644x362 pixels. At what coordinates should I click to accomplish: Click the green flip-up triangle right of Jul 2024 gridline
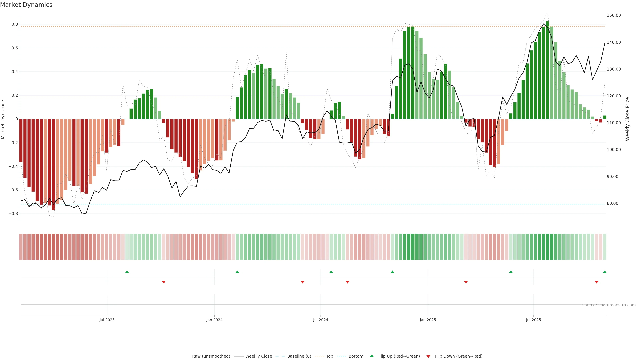coord(331,272)
